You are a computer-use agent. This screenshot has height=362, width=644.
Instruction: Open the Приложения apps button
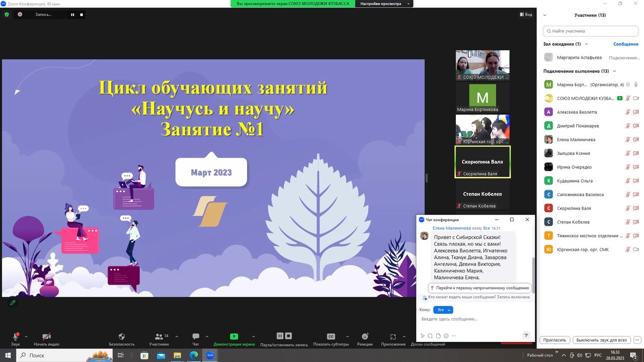tap(393, 339)
